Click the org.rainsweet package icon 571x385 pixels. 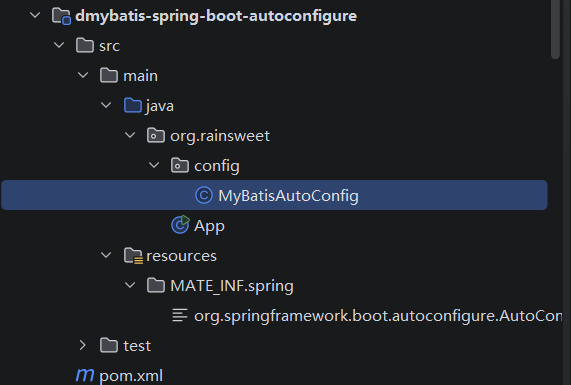coord(156,135)
